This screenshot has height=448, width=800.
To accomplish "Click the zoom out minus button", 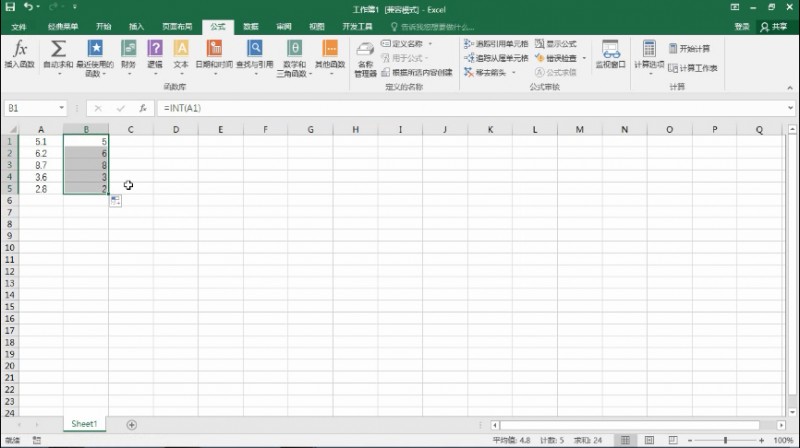I will (690, 440).
